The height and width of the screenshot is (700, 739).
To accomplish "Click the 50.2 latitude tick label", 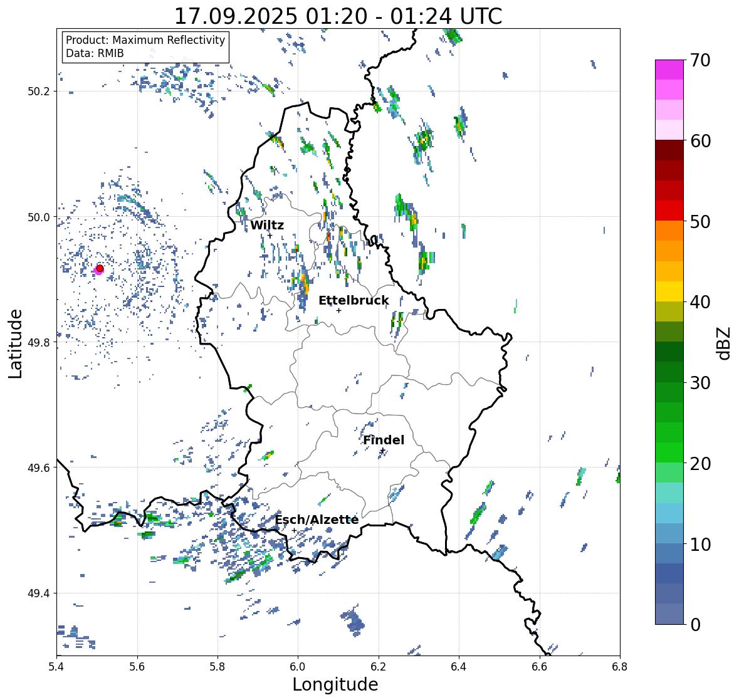I will 39,91.
